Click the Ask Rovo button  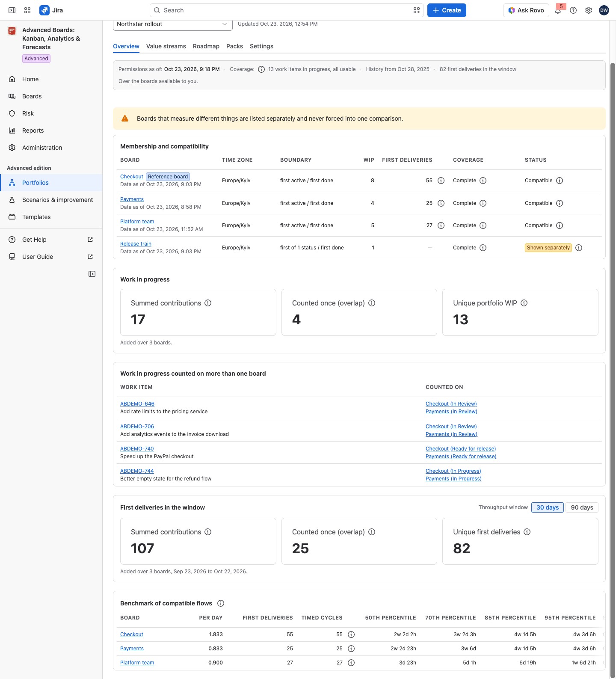tap(526, 10)
